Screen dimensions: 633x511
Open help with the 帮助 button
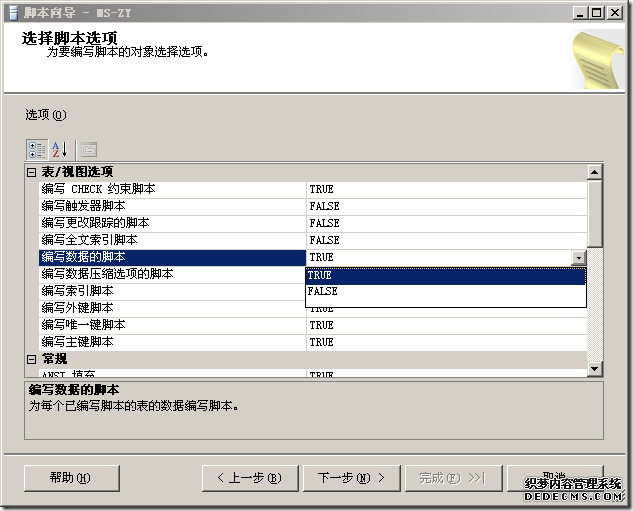(70, 478)
